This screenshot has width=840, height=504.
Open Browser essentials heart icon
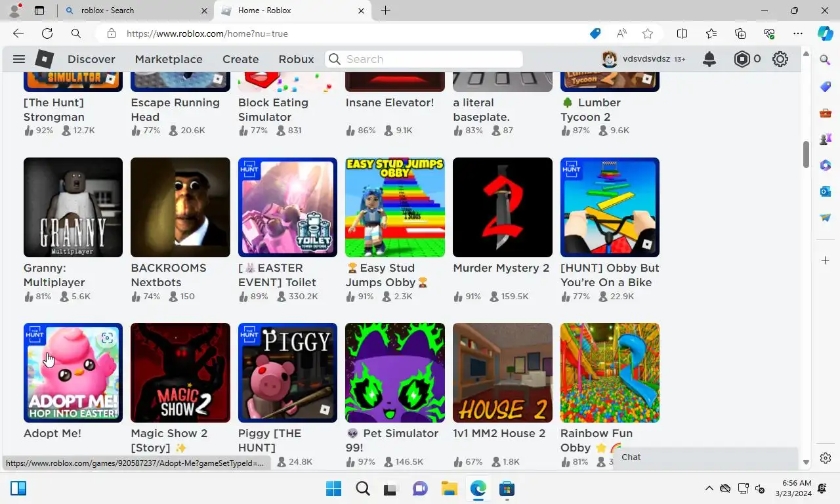[769, 33]
